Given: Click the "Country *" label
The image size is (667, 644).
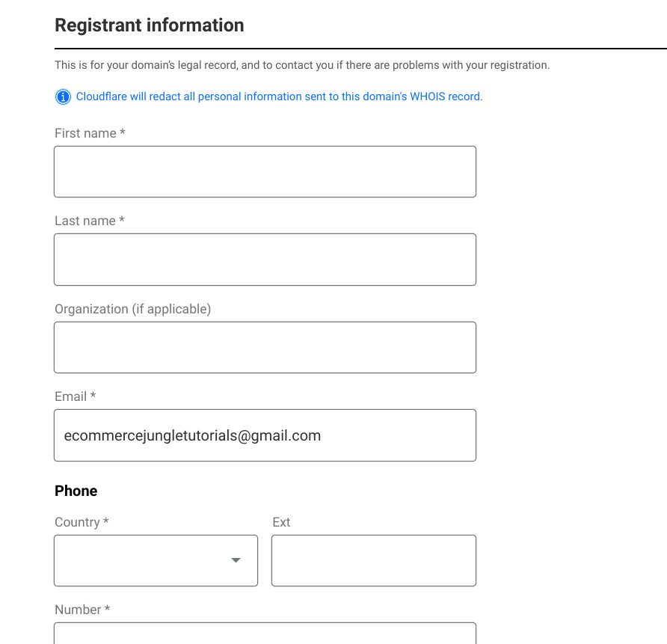Looking at the screenshot, I should [x=82, y=522].
